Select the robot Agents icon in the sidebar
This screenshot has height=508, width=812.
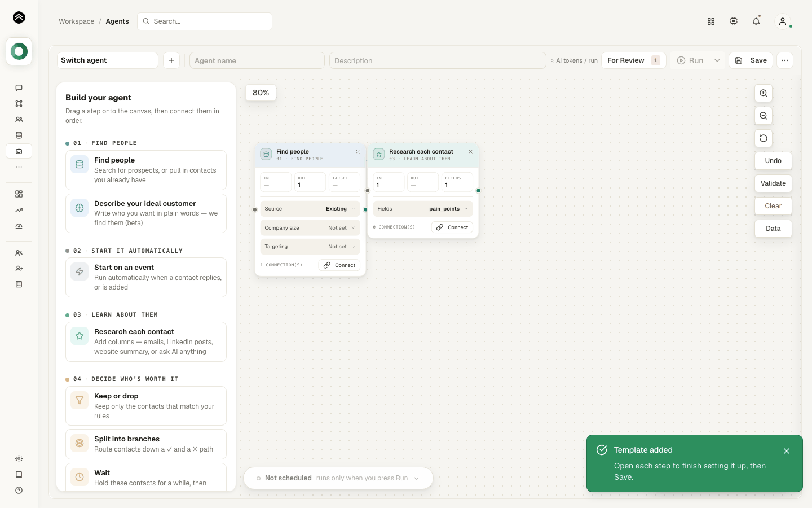click(19, 151)
